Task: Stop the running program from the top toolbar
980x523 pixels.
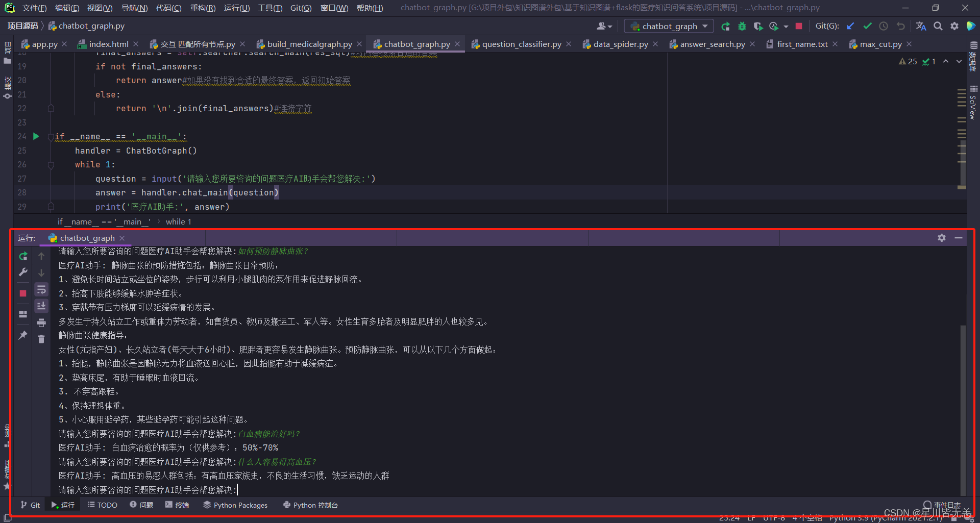Action: click(799, 26)
